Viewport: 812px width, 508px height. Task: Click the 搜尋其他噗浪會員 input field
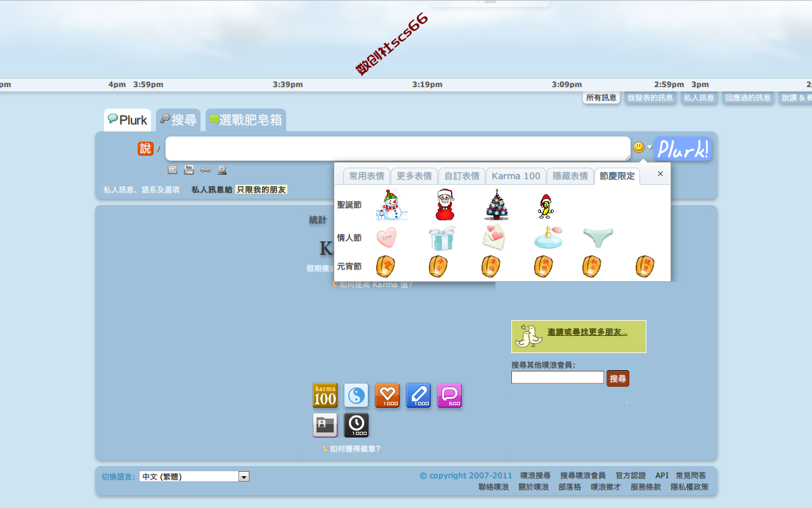[558, 377]
